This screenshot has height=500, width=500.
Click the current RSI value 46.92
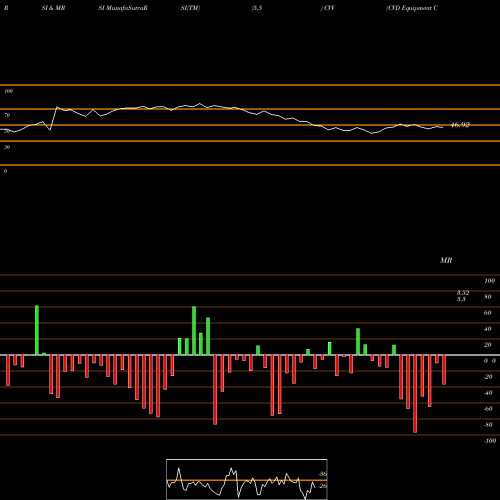(x=460, y=125)
